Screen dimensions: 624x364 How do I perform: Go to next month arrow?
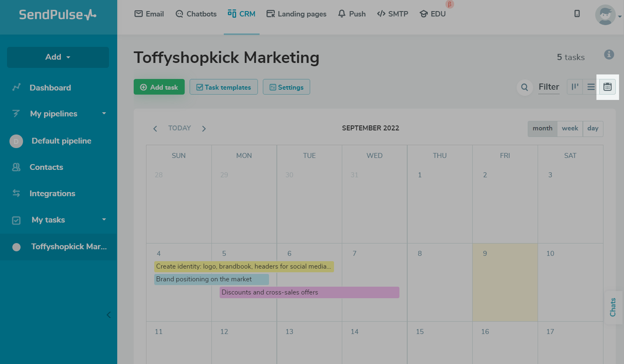[x=204, y=129]
